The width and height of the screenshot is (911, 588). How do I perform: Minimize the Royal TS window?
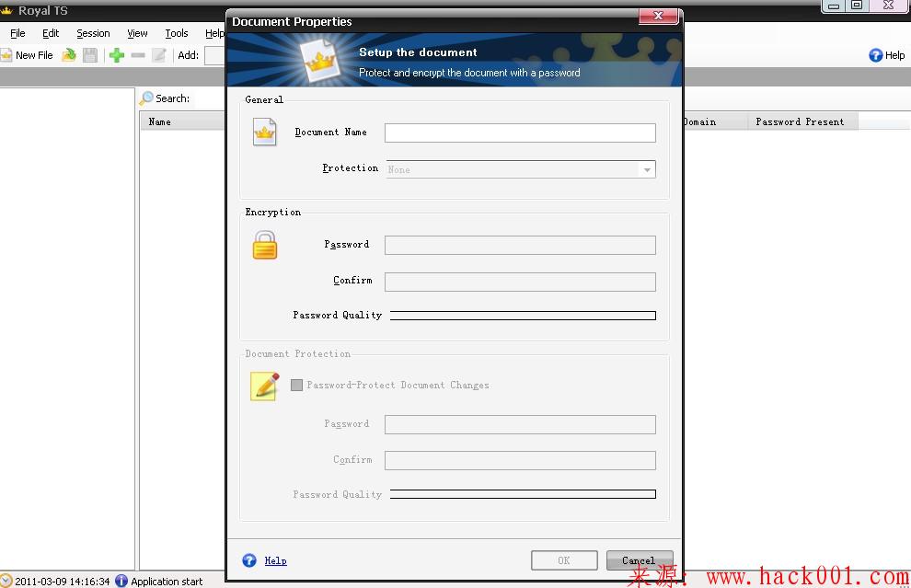(x=834, y=6)
